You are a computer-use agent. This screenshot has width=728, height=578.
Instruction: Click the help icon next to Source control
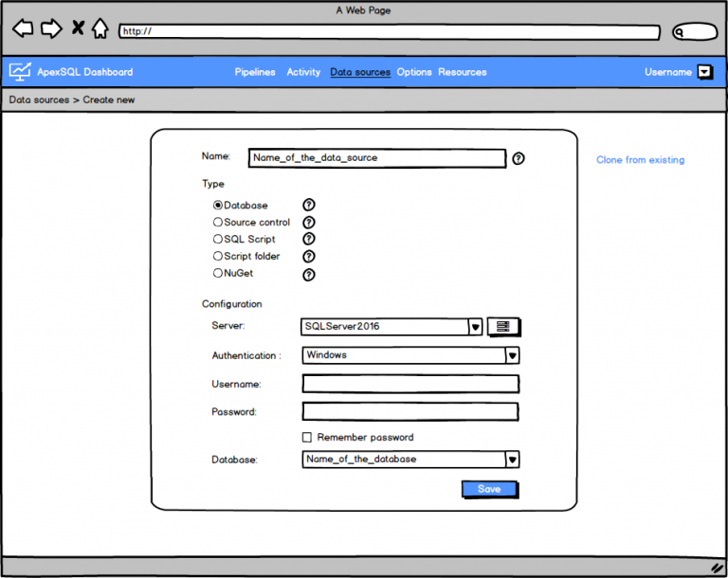tap(308, 222)
